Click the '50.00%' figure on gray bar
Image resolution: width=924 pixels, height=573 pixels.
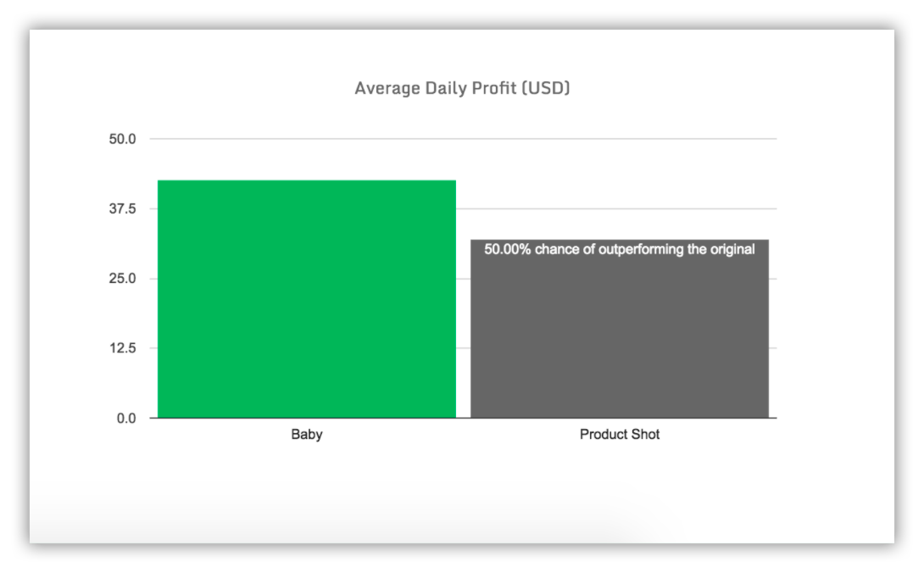pos(508,249)
